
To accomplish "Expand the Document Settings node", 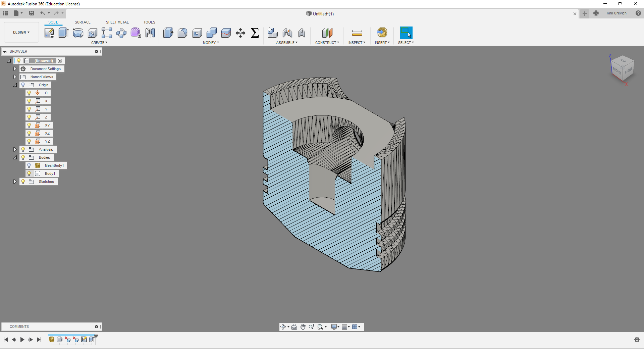I will click(15, 69).
